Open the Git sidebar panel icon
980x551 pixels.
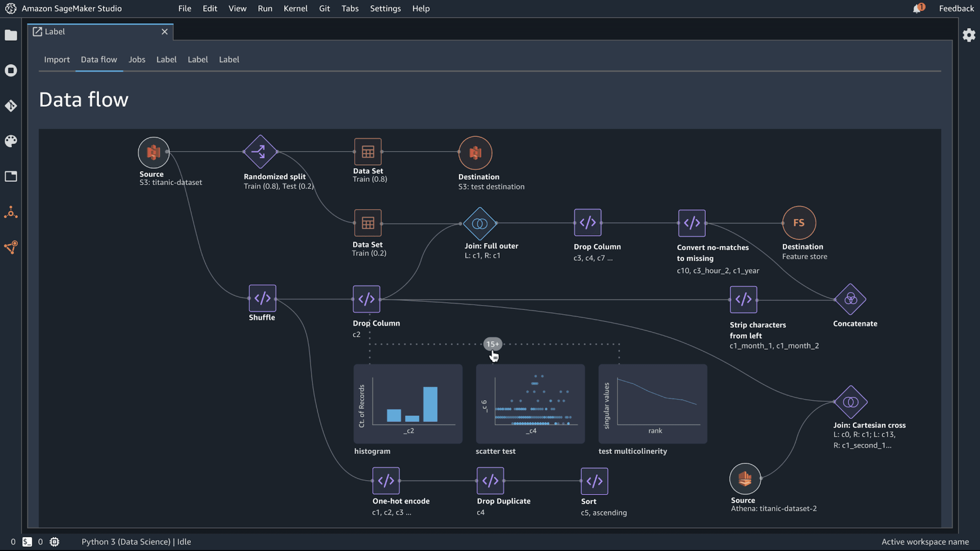11,106
